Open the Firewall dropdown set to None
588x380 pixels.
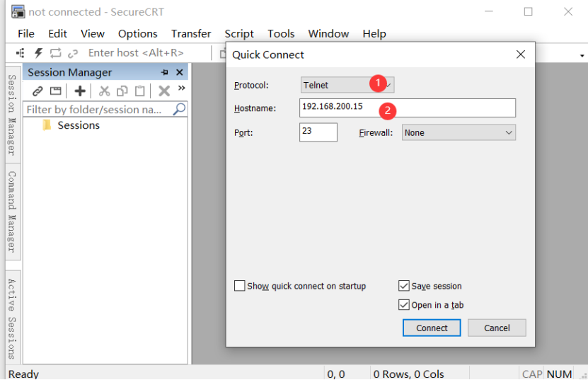[x=459, y=132]
